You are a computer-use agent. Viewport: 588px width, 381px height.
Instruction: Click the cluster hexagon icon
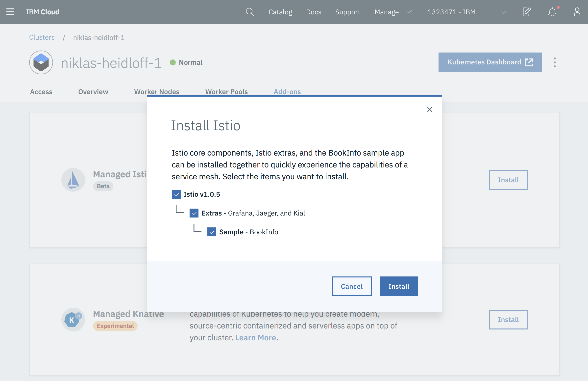41,62
